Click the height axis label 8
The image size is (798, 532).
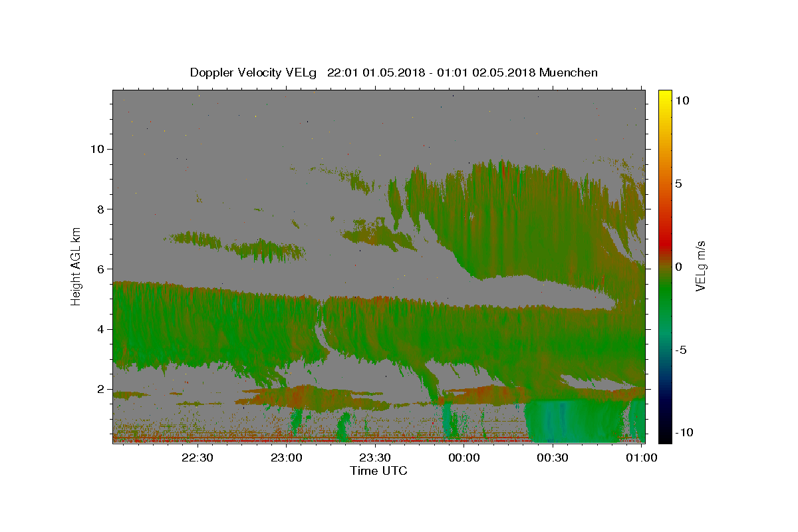coord(102,209)
